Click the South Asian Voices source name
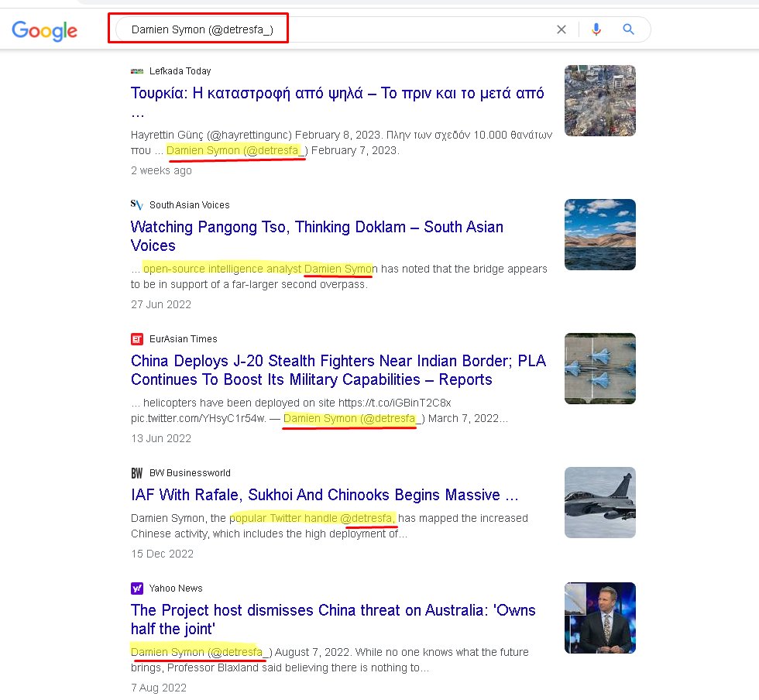 pos(189,204)
